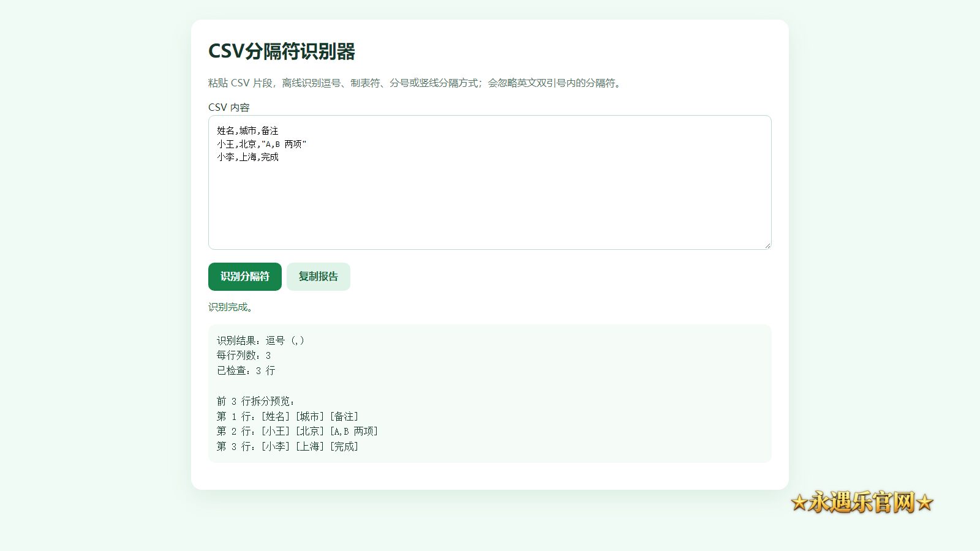Select preview row 第 3 行 [小李]
This screenshot has height=551, width=980.
(288, 446)
